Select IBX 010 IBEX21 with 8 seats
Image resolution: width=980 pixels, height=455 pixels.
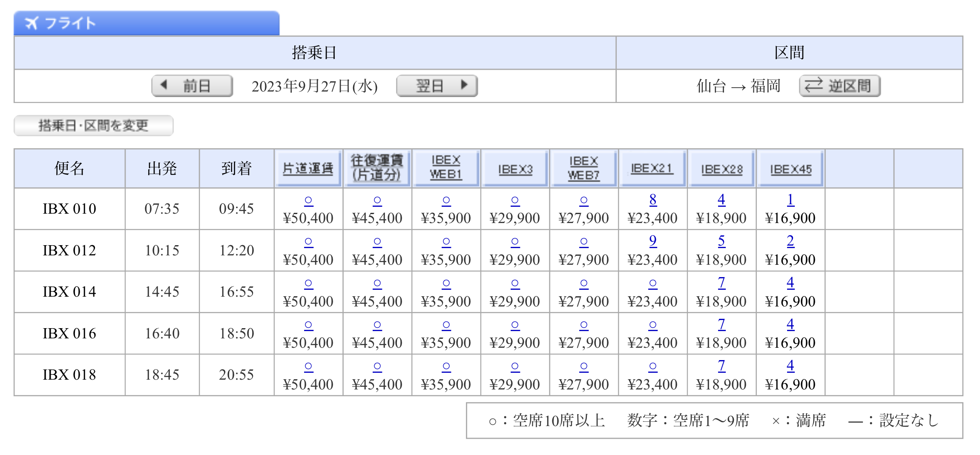pos(653,199)
